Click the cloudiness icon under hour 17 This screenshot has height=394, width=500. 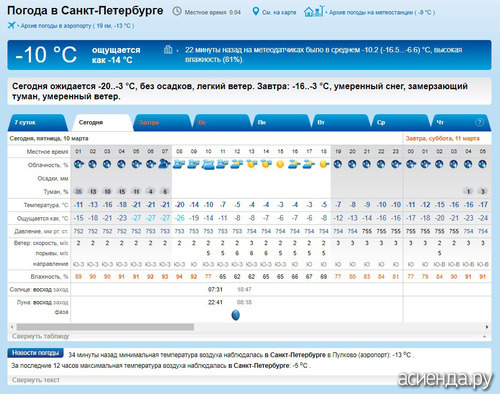(x=309, y=164)
